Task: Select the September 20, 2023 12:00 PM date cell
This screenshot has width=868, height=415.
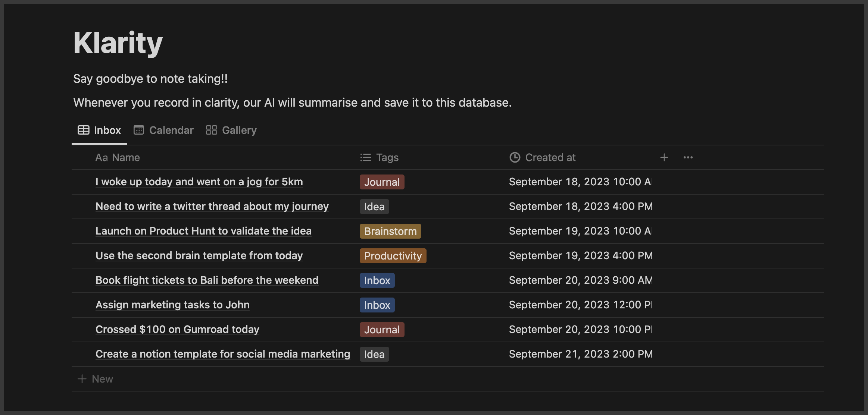Action: [581, 305]
